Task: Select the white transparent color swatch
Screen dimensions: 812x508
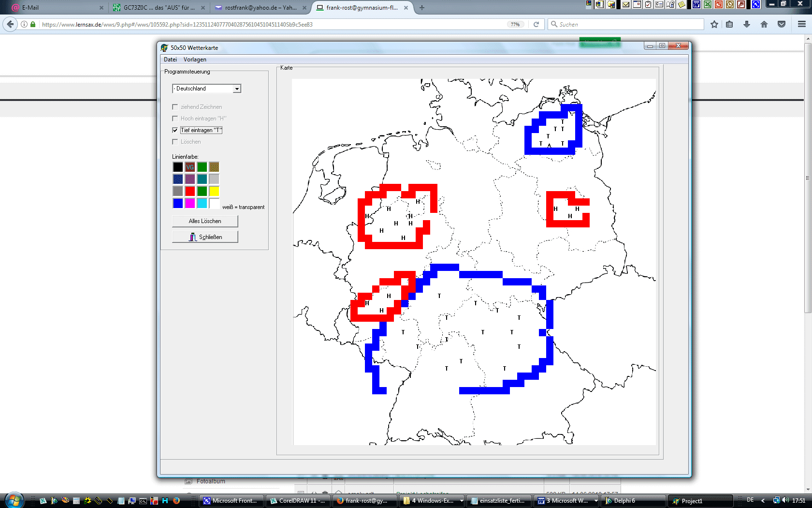Action: click(x=214, y=203)
